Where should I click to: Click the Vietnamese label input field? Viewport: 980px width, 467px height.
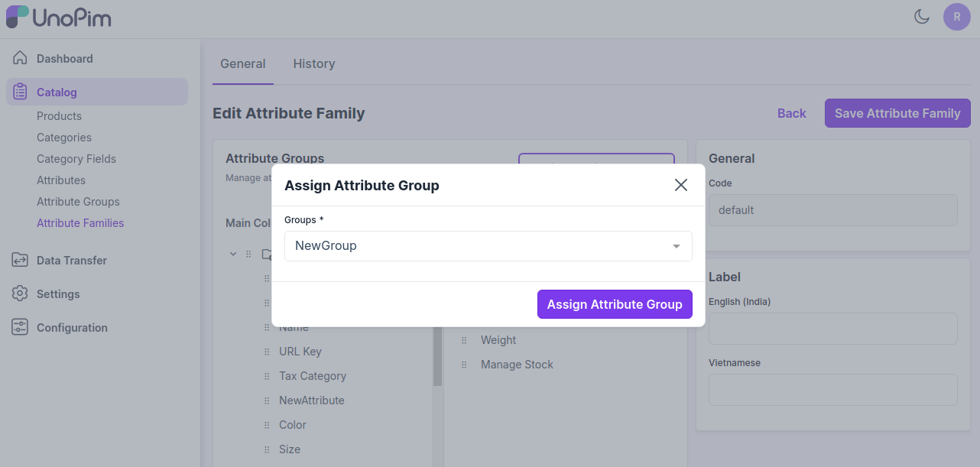pos(832,389)
